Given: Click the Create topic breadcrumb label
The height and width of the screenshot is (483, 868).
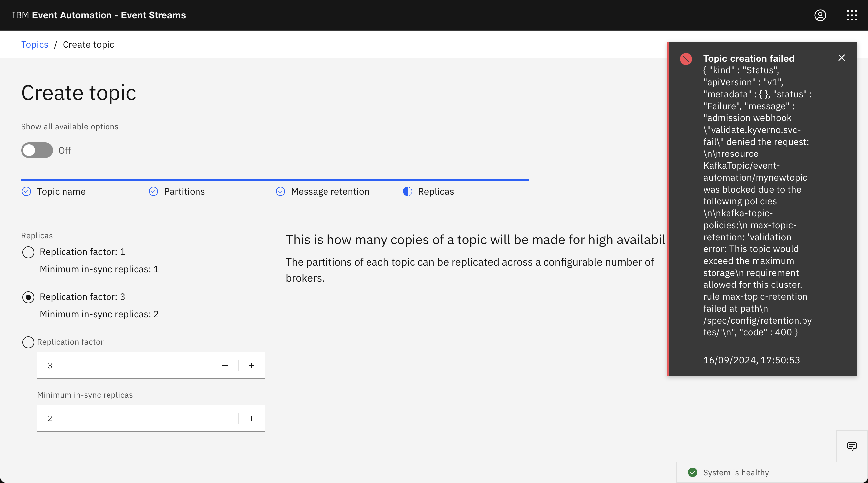Looking at the screenshot, I should [88, 44].
